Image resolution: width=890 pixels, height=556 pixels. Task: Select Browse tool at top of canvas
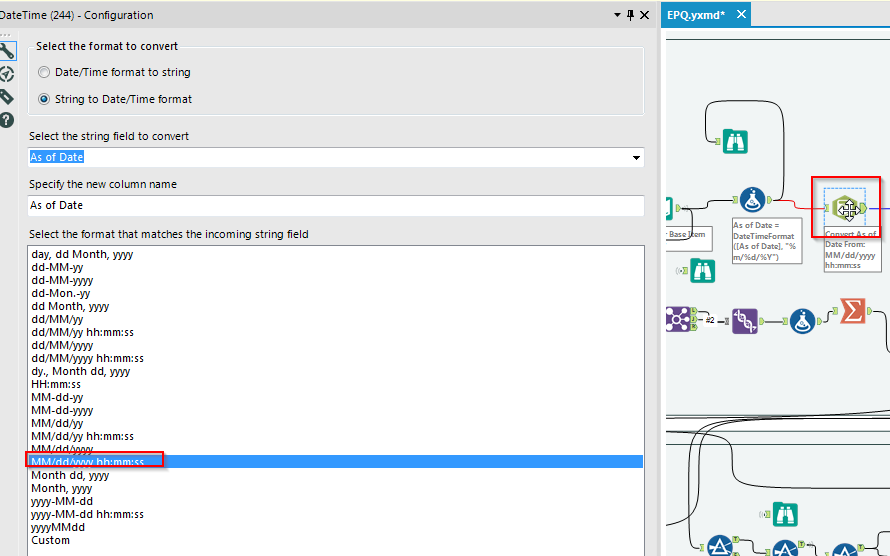coord(736,141)
